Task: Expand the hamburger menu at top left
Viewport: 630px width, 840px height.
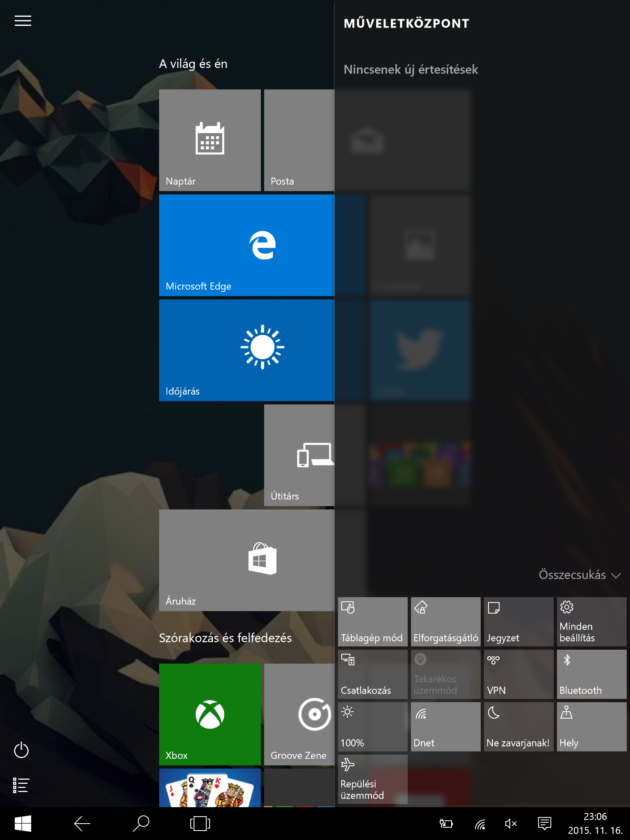Action: click(23, 21)
